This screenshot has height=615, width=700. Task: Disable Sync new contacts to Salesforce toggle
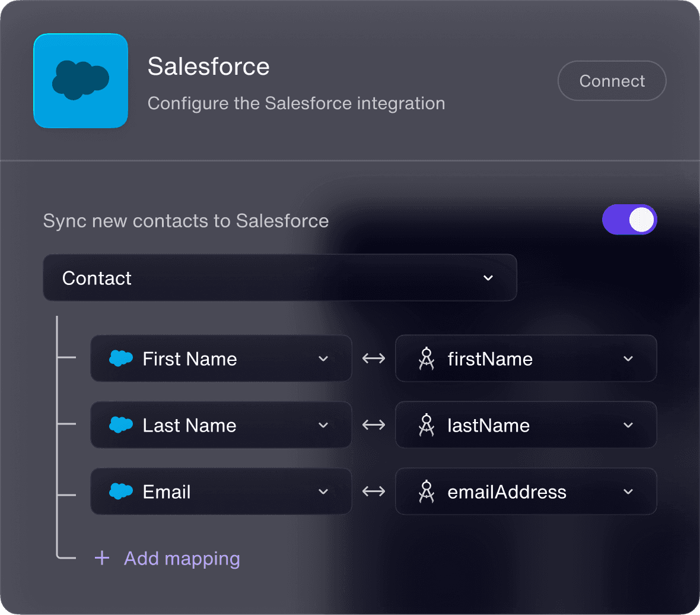click(629, 220)
